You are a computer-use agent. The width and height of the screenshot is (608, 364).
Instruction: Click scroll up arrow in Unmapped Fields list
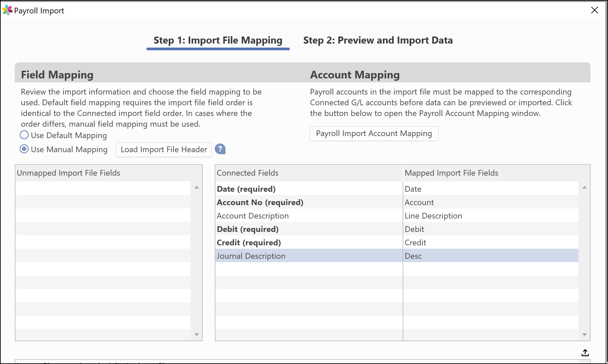coord(197,187)
